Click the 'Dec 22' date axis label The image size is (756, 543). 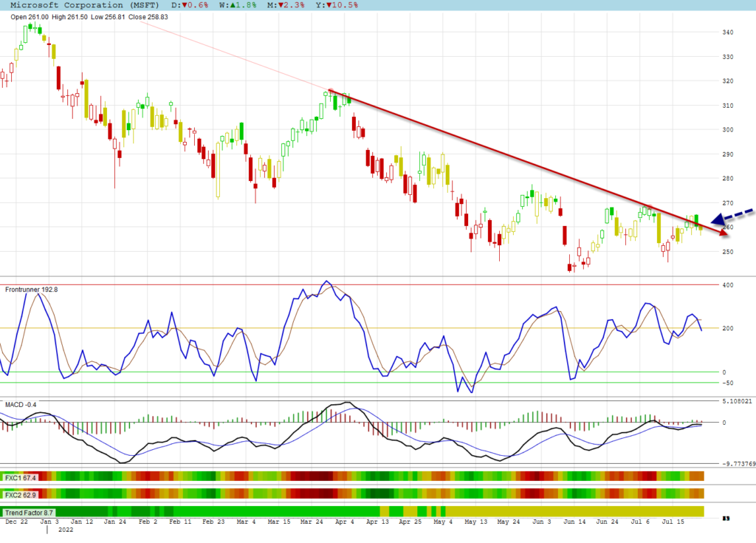(x=16, y=522)
